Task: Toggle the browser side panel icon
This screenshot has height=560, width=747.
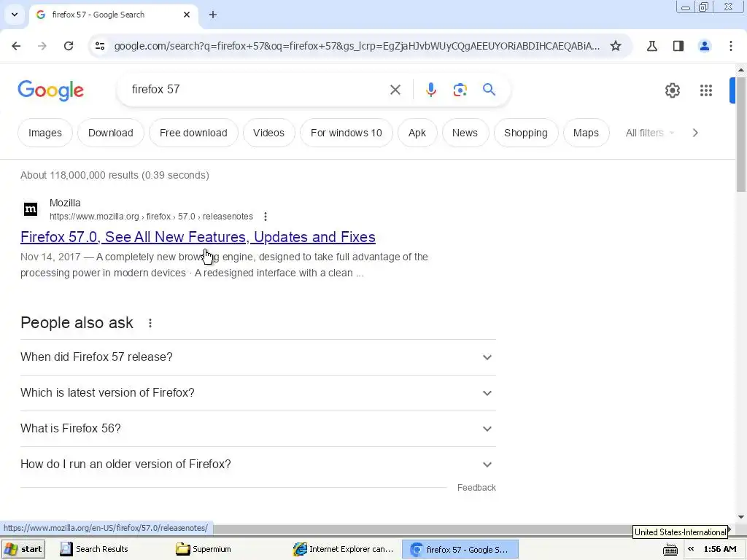Action: [678, 46]
